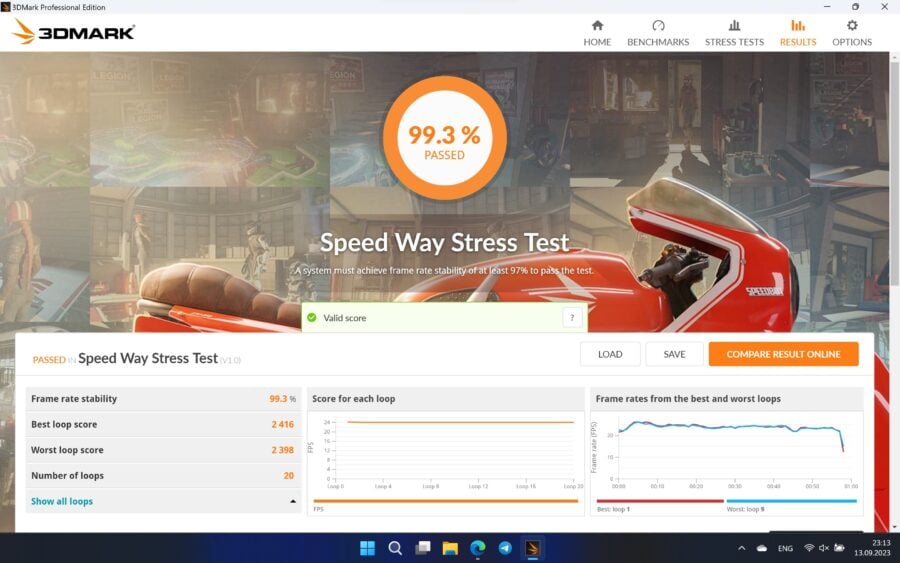Click the LOAD button
900x563 pixels.
pyautogui.click(x=610, y=354)
